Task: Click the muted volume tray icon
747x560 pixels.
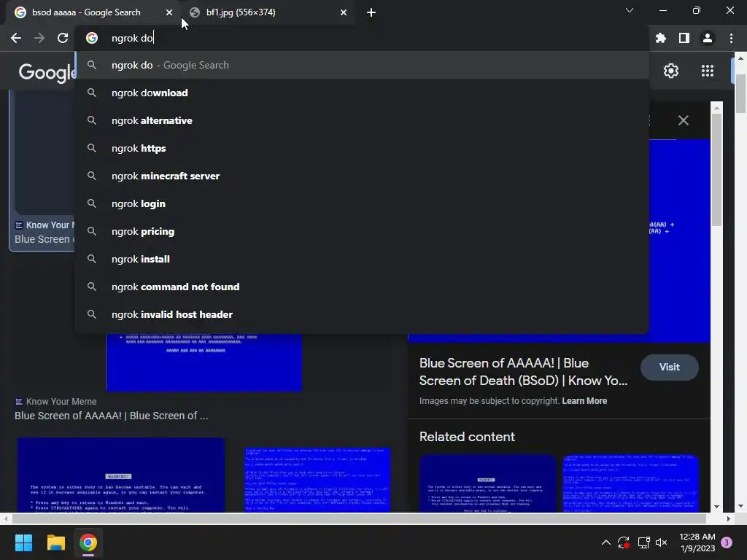Action: pos(661,542)
